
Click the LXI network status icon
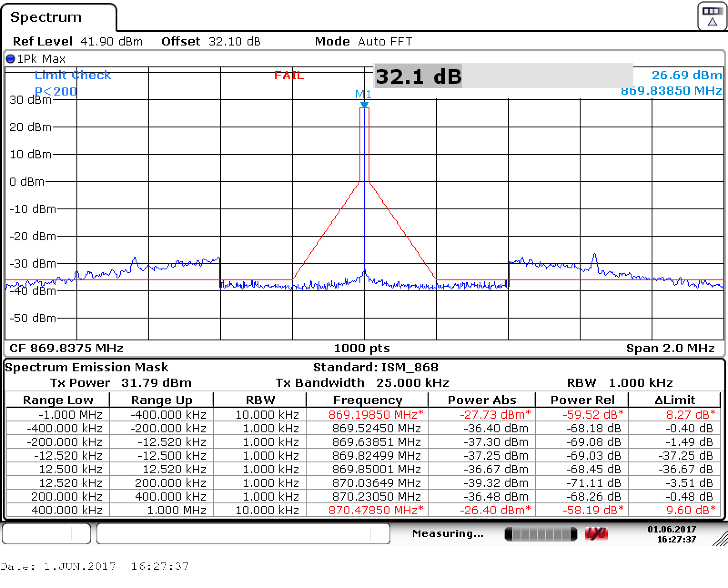click(597, 533)
